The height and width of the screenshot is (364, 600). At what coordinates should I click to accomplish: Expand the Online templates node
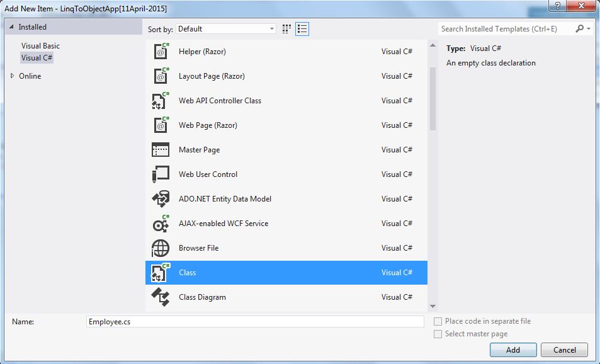(x=13, y=76)
